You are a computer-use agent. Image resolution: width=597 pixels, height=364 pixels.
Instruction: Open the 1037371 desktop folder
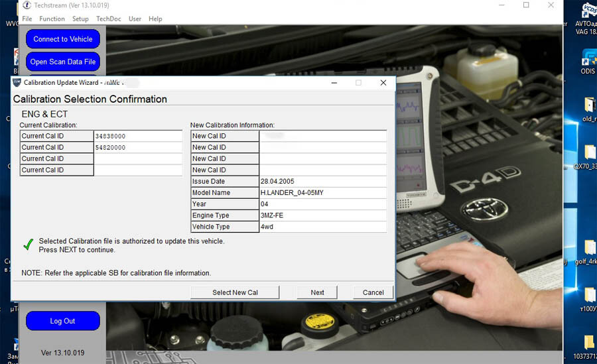point(586,347)
